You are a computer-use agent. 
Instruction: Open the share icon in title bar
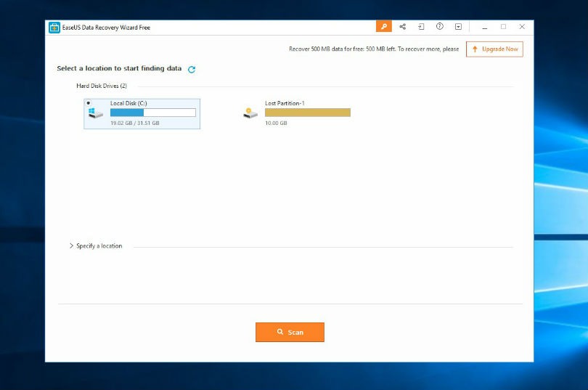point(402,27)
